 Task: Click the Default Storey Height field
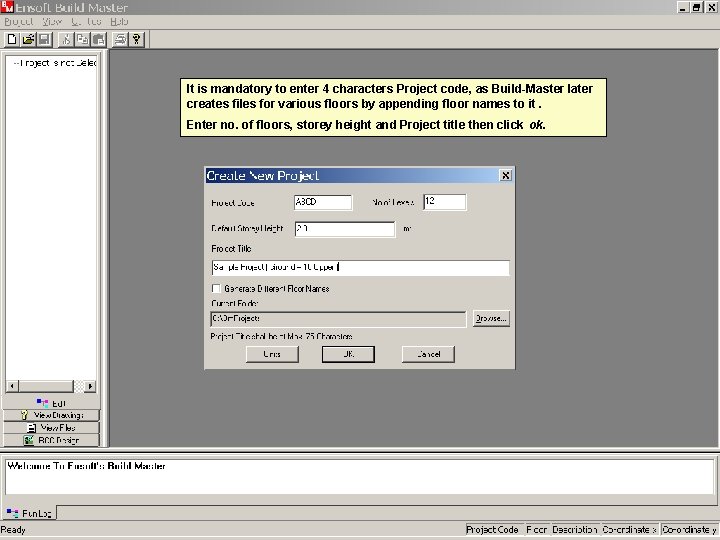click(x=345, y=229)
